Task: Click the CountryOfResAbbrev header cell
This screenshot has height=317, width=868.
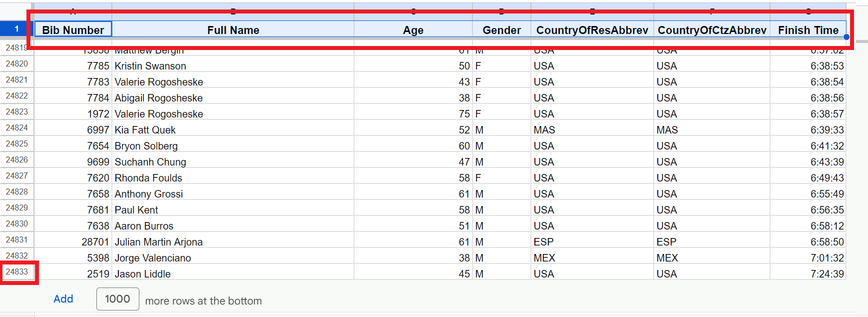Action: [592, 30]
